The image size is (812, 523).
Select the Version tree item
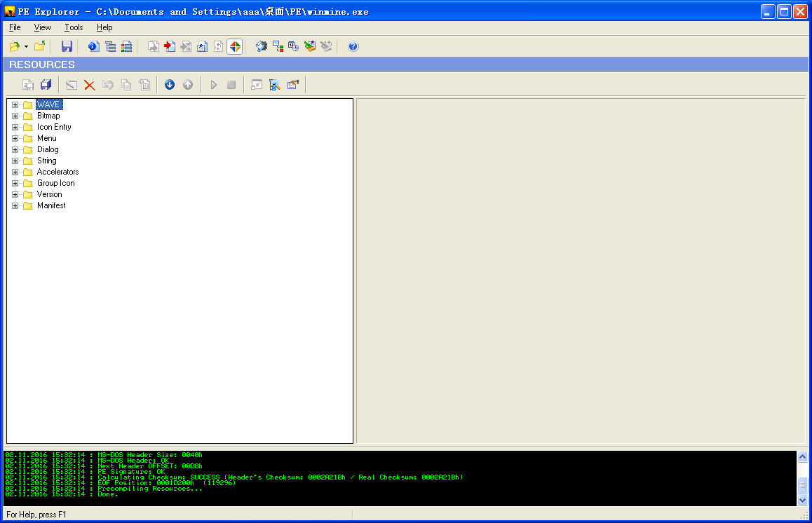point(49,195)
